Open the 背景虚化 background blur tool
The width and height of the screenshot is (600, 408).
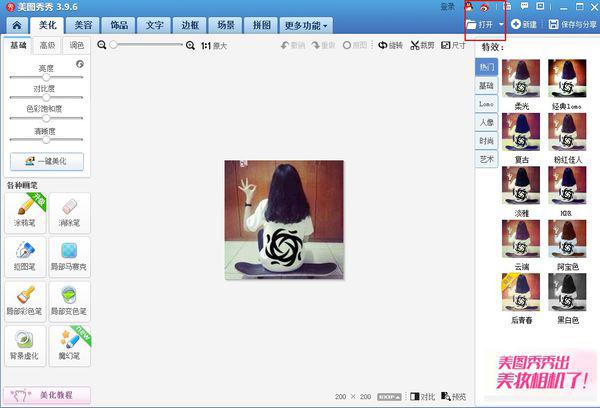coord(25,346)
